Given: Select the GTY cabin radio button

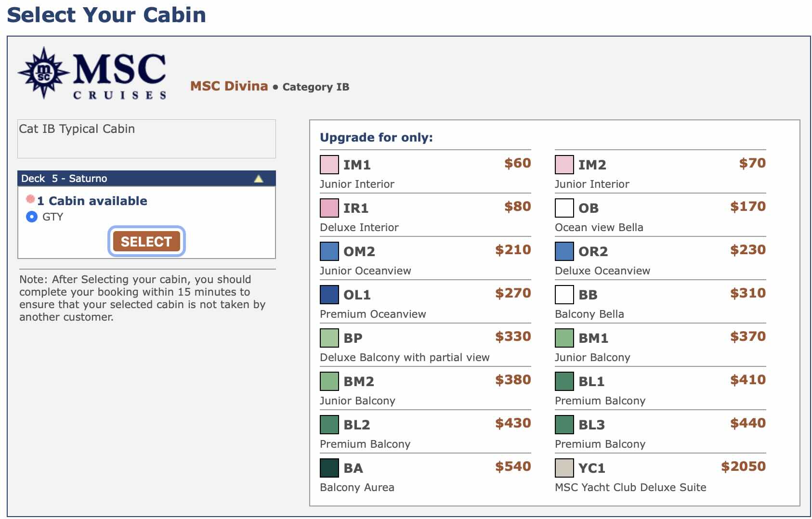Looking at the screenshot, I should pyautogui.click(x=32, y=217).
